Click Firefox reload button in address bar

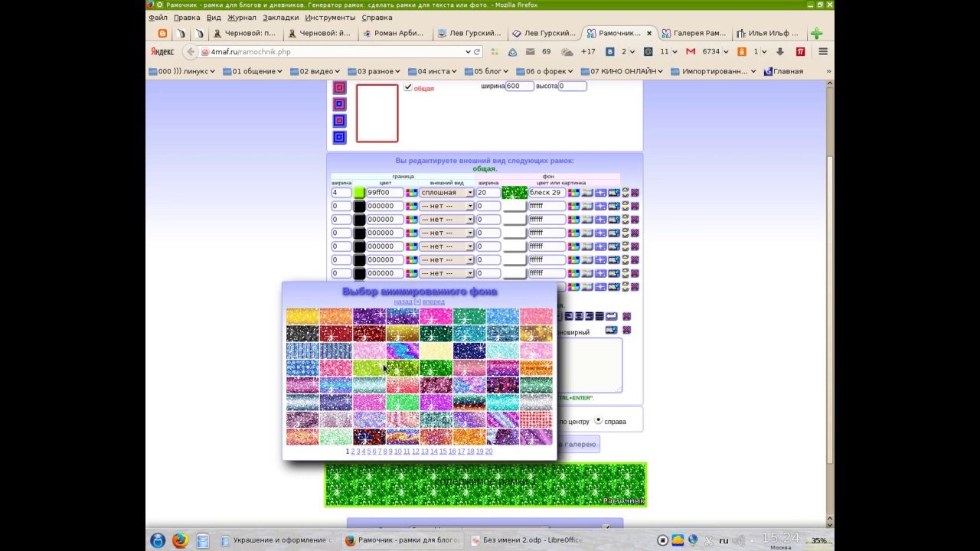point(477,52)
